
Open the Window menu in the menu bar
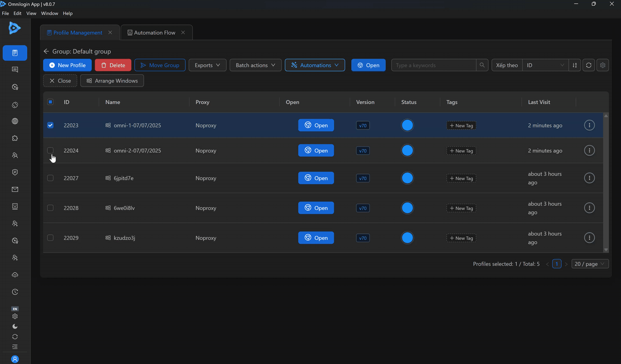tap(49, 13)
